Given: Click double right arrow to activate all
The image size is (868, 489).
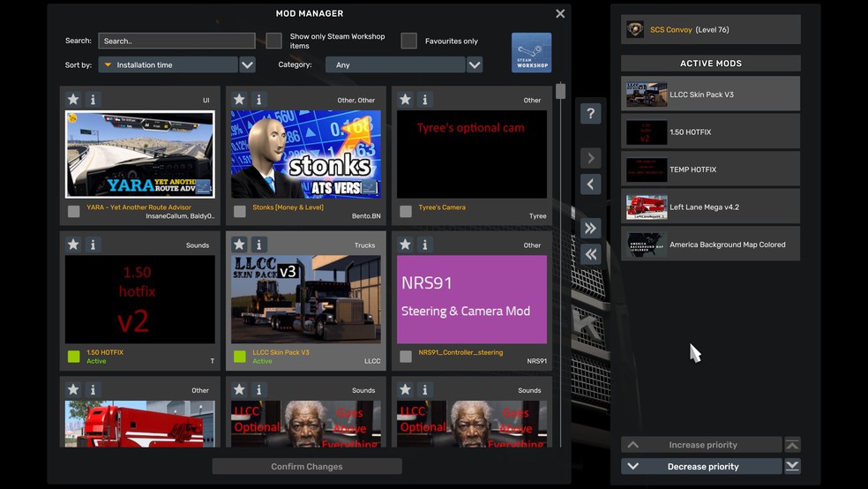Looking at the screenshot, I should click(x=591, y=228).
